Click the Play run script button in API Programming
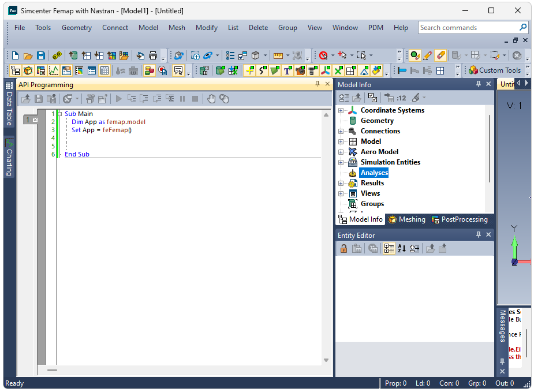534x392 pixels. pyautogui.click(x=118, y=99)
